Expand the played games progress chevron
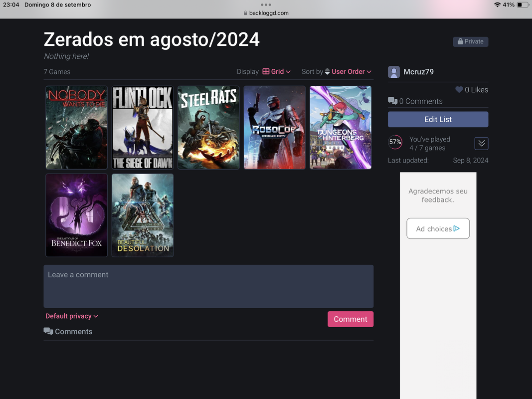 pyautogui.click(x=482, y=144)
